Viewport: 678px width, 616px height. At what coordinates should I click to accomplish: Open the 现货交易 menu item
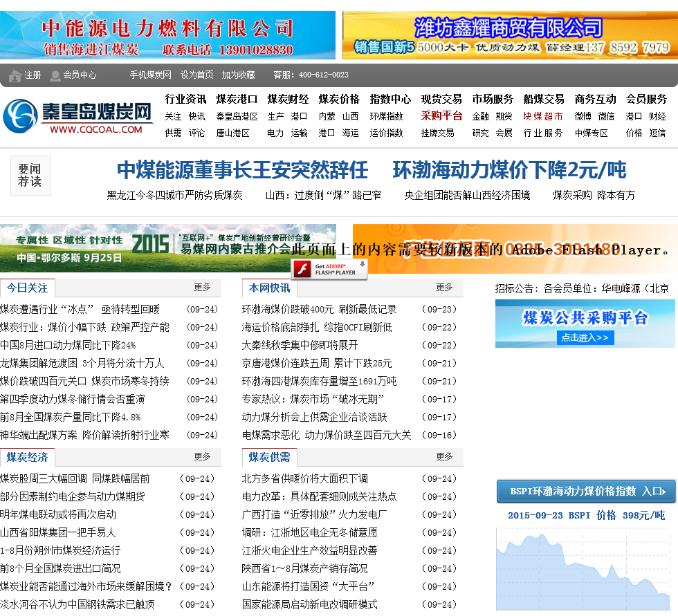(x=441, y=100)
